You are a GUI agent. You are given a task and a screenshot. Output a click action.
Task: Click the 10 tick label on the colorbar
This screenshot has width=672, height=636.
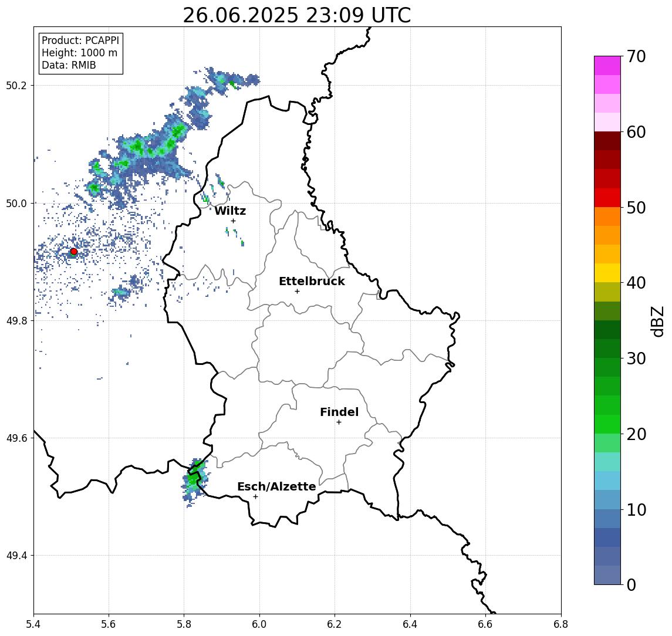click(636, 510)
